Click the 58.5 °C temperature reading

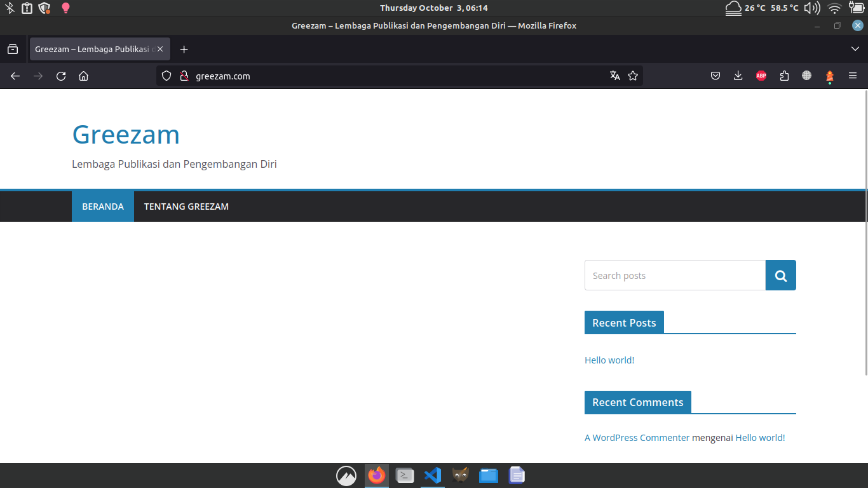pyautogui.click(x=785, y=8)
